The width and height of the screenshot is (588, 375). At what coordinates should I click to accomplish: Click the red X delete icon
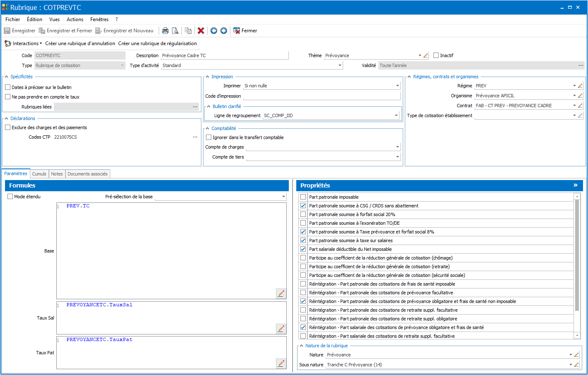(201, 31)
